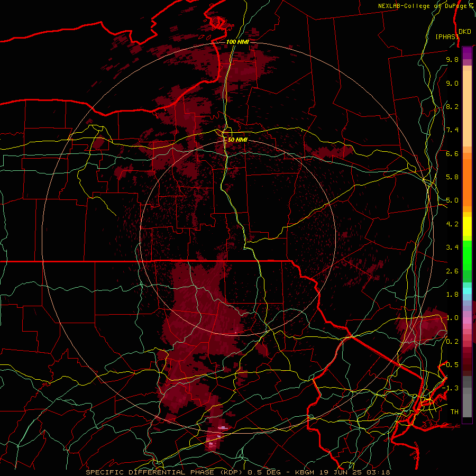
Task: Click the 50 NMI range ring label
Action: click(237, 140)
